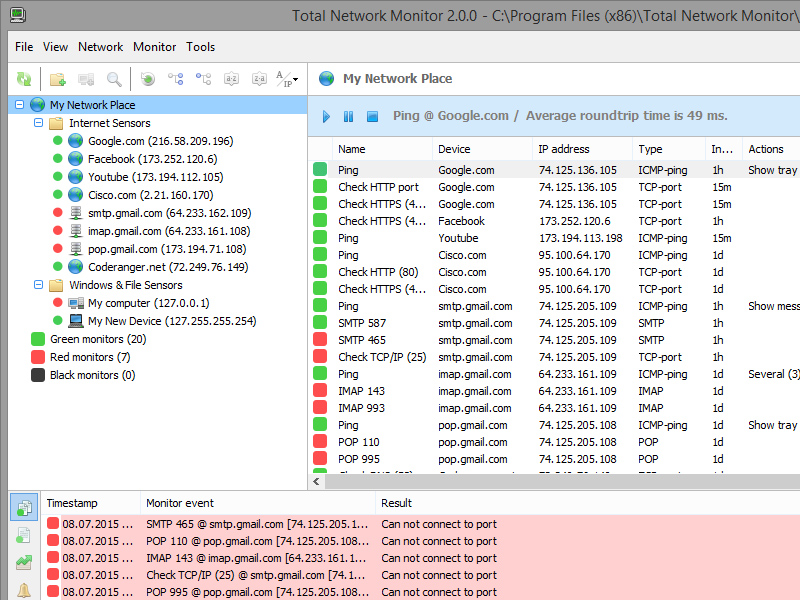Click the notifications bell icon

click(24, 590)
